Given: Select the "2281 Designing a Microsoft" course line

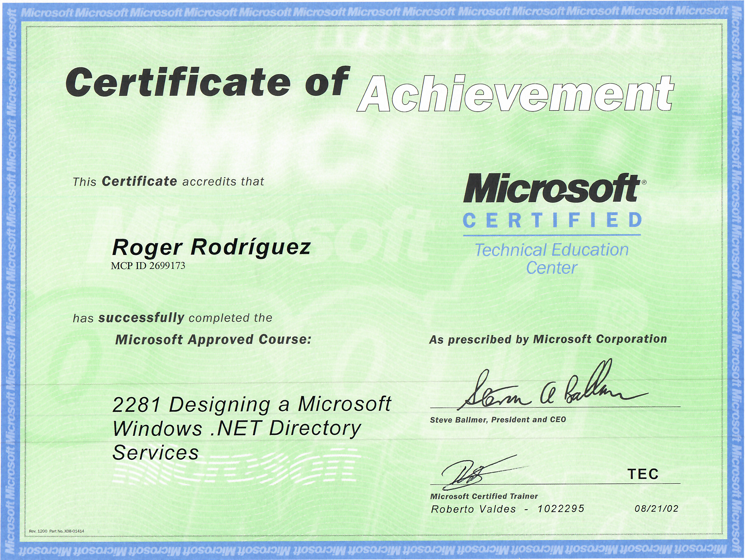Looking at the screenshot, I should [x=252, y=404].
